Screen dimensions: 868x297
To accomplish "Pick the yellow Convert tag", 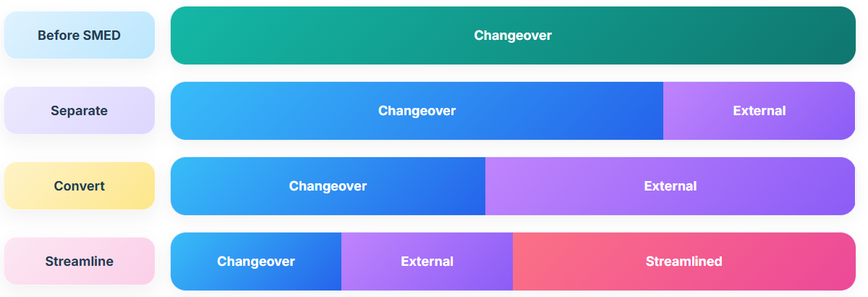I will pos(80,186).
